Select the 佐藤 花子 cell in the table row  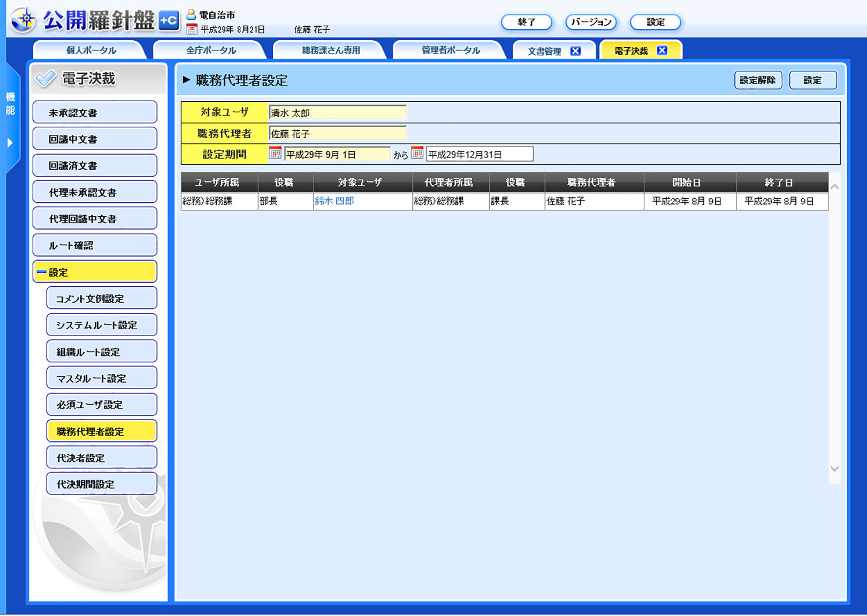(x=594, y=201)
